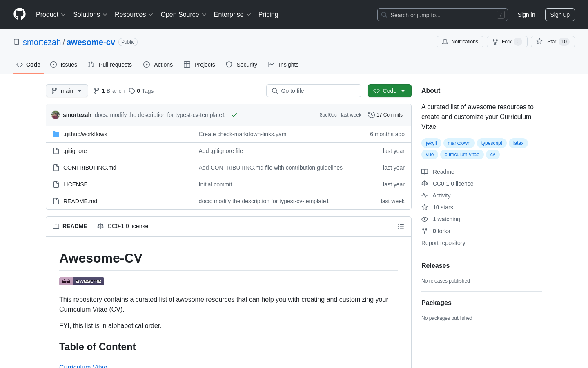Click the latex topic tag
588x368 pixels.
518,143
